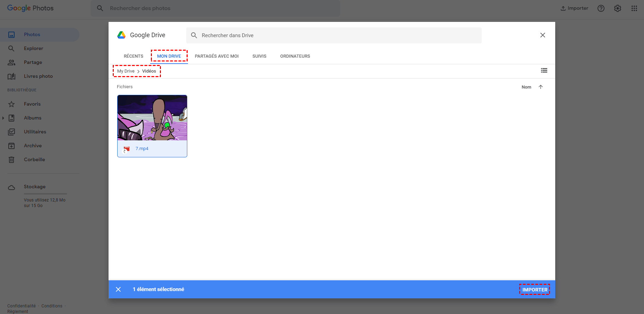This screenshot has width=644, height=314.
Task: Open Confidentialité link in footer
Action: point(22,306)
